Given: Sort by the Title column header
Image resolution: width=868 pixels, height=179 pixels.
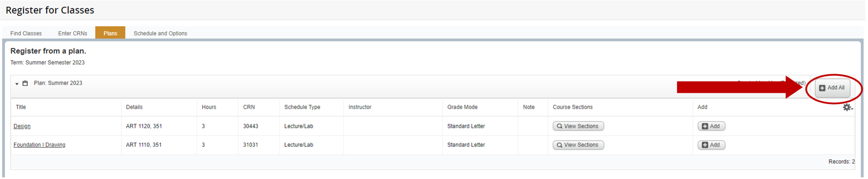Looking at the screenshot, I should click(x=21, y=107).
